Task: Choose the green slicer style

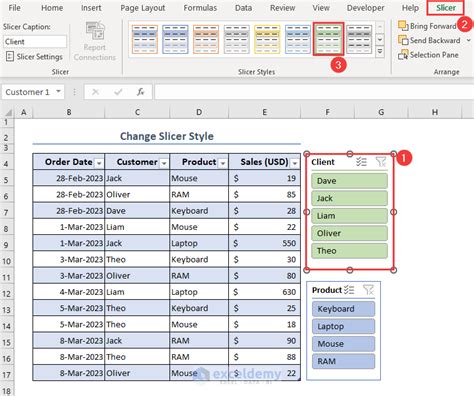Action: click(x=328, y=39)
